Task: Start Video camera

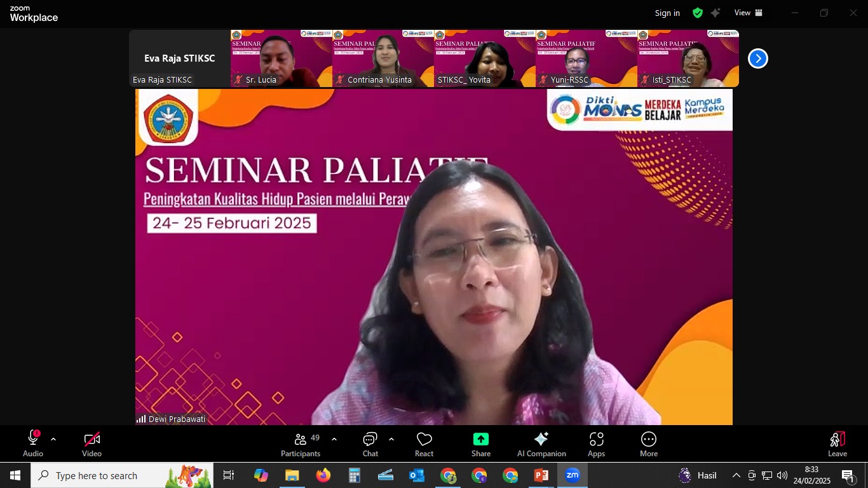Action: point(92,444)
